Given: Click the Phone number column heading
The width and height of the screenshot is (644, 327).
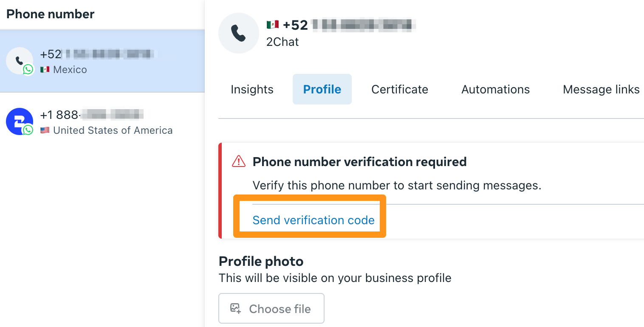Looking at the screenshot, I should (x=51, y=14).
